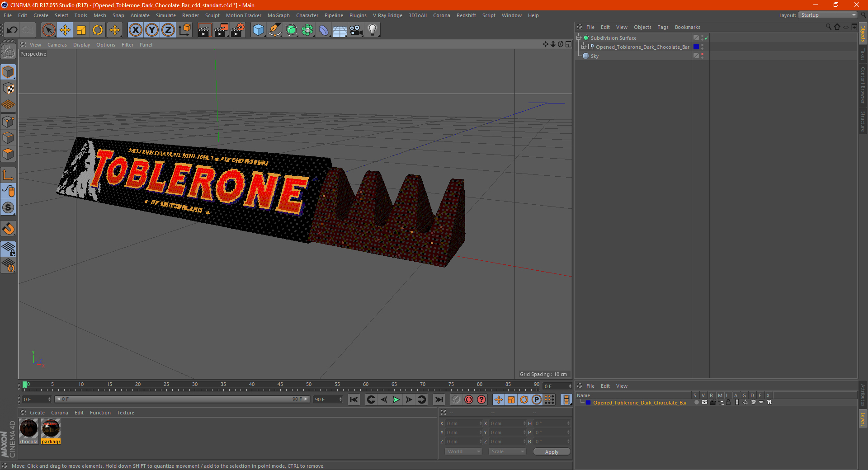Toggle Autokeying button
868x470 pixels.
click(x=469, y=399)
